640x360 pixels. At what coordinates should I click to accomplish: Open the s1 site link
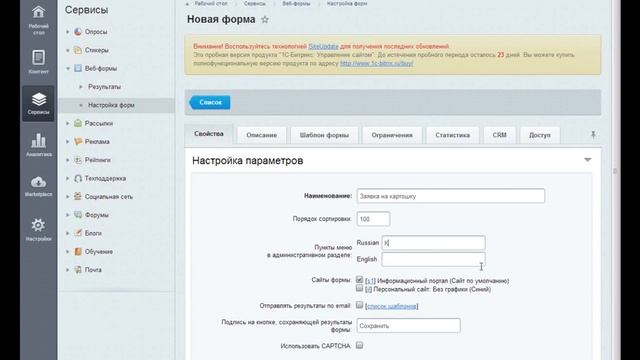click(370, 281)
